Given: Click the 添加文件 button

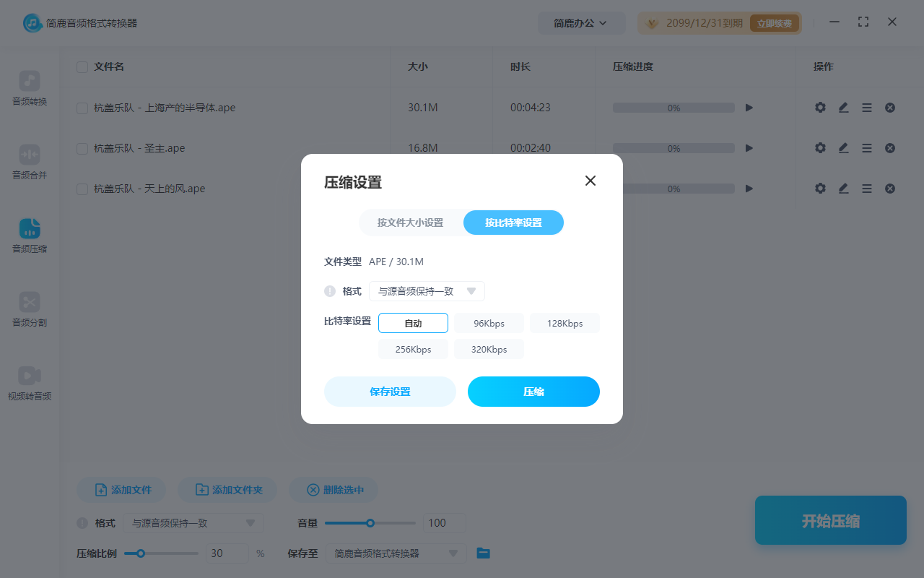Looking at the screenshot, I should (x=121, y=490).
